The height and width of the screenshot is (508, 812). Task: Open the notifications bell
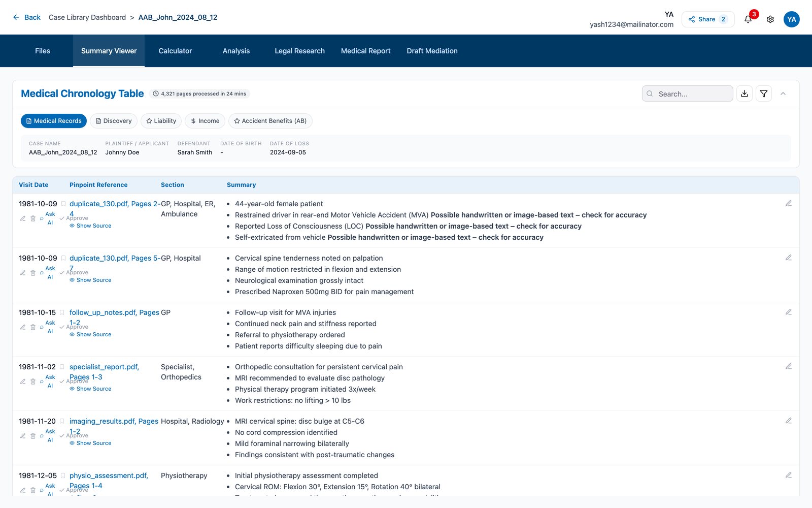coord(748,19)
